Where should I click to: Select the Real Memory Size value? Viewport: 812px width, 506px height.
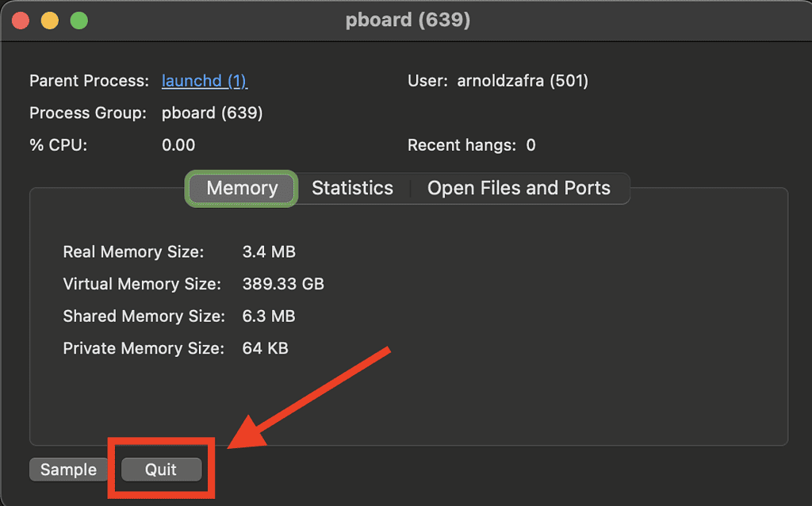269,251
